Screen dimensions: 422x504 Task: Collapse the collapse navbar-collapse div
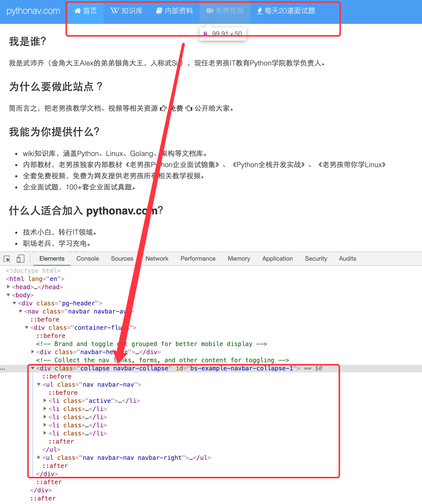pyautogui.click(x=33, y=368)
